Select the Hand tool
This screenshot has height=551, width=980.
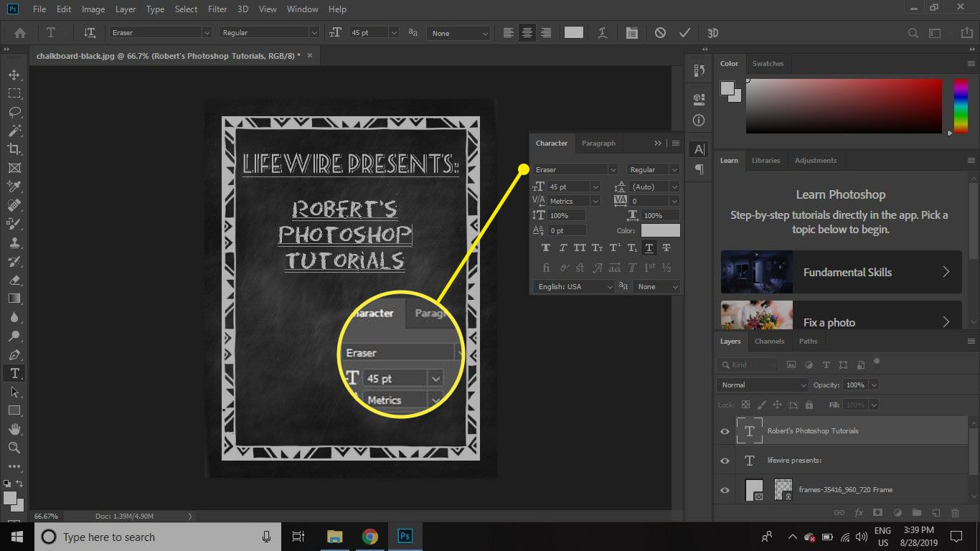point(14,429)
